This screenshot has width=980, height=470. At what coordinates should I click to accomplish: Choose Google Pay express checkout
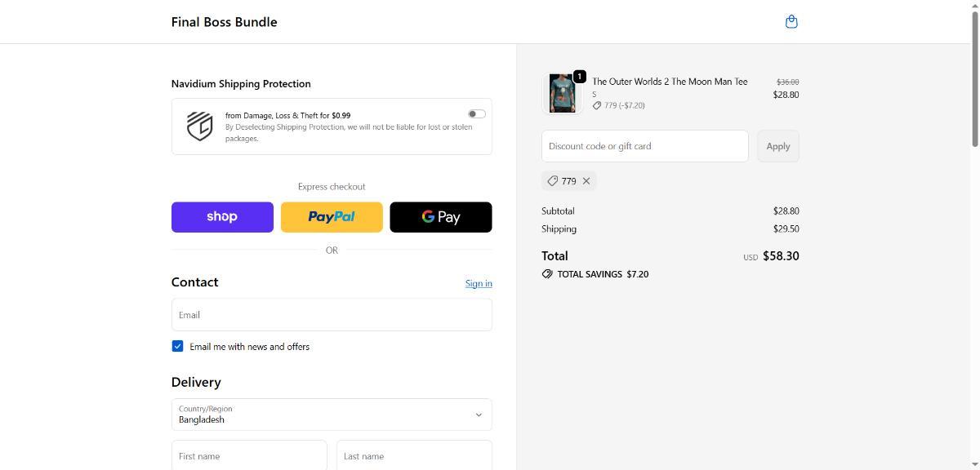tap(441, 217)
